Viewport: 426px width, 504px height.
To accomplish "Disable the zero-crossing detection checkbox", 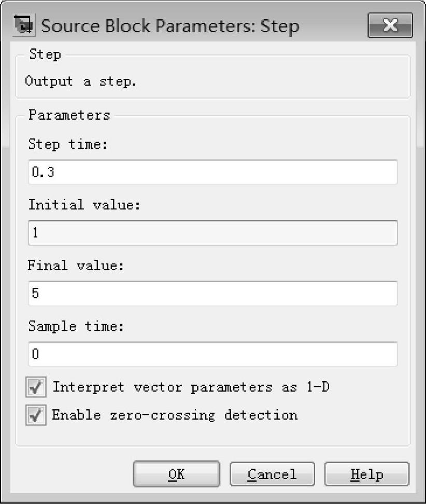I will click(36, 415).
